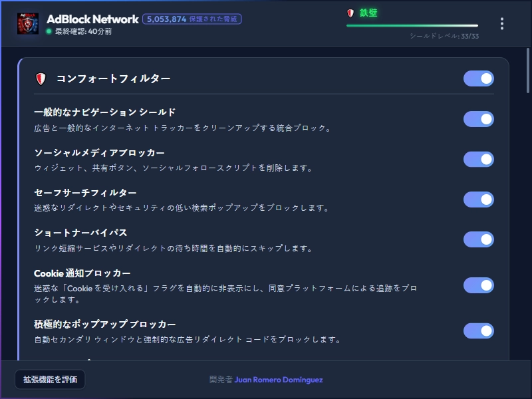Disable 積極的なポップアップ ブロッカー toggle
This screenshot has height=399, width=532.
478,331
